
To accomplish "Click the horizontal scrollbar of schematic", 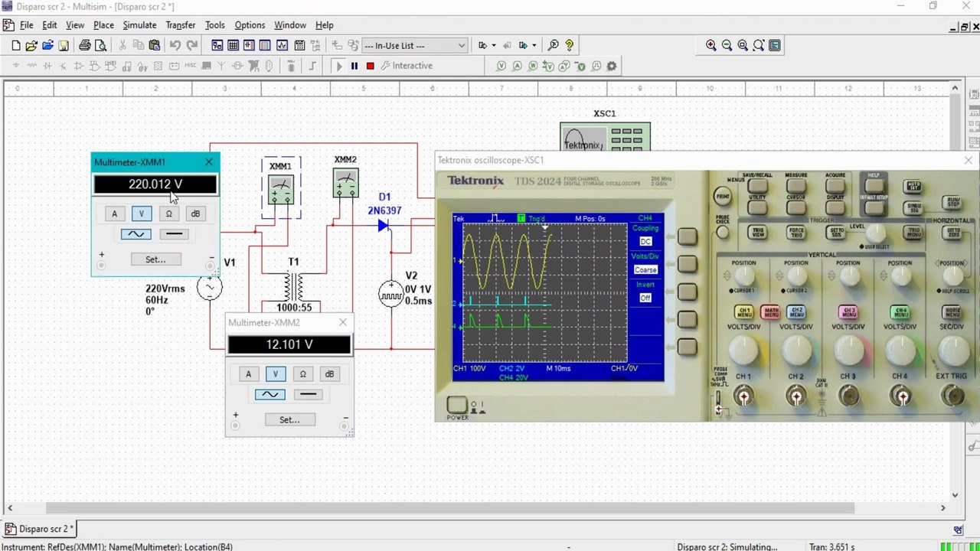I will tap(450, 508).
